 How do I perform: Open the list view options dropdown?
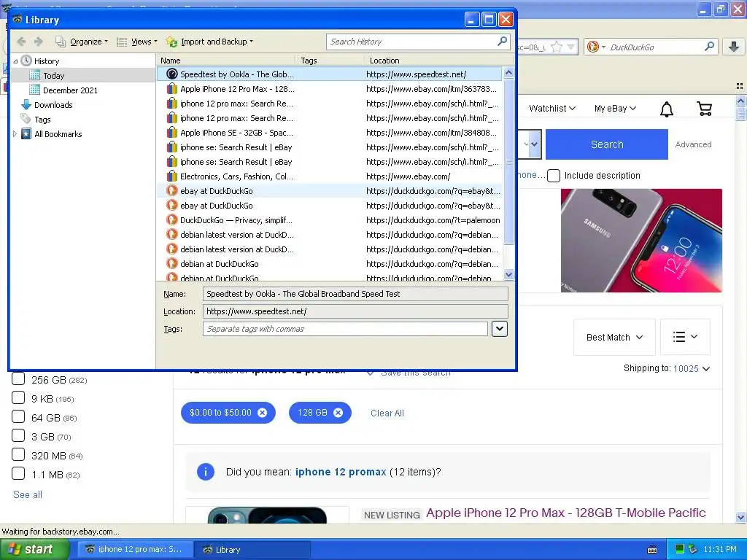coord(685,337)
